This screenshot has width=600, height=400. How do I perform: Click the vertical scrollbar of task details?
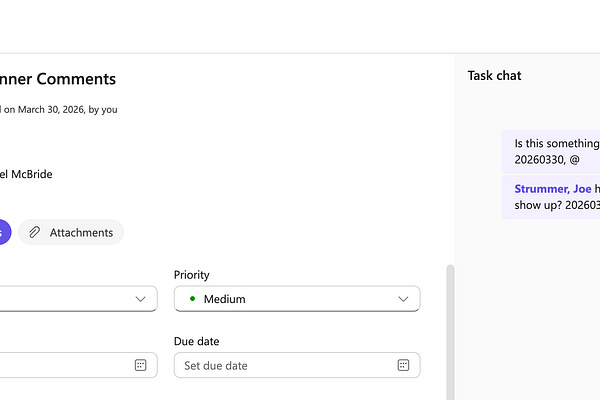(x=450, y=330)
